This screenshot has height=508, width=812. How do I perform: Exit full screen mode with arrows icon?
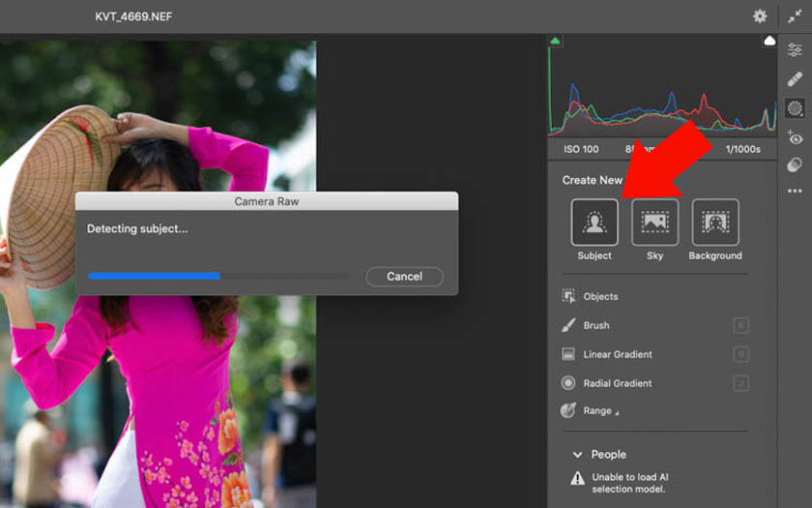click(795, 16)
